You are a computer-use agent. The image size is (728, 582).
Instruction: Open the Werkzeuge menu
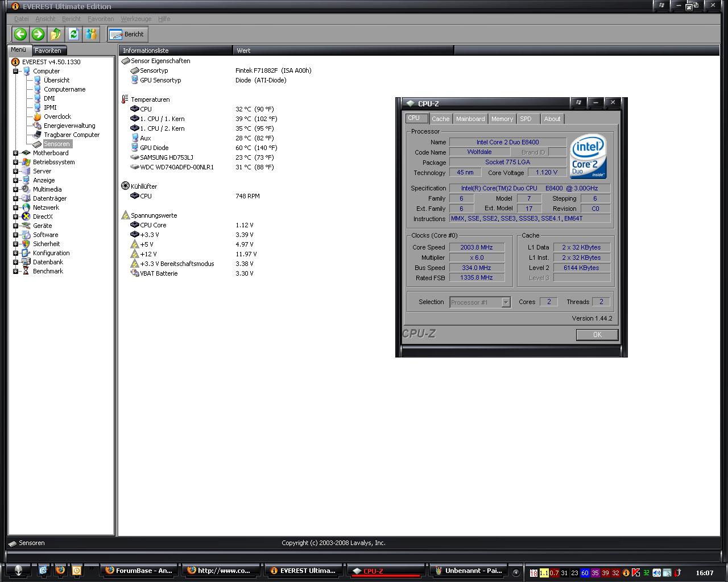pos(136,19)
